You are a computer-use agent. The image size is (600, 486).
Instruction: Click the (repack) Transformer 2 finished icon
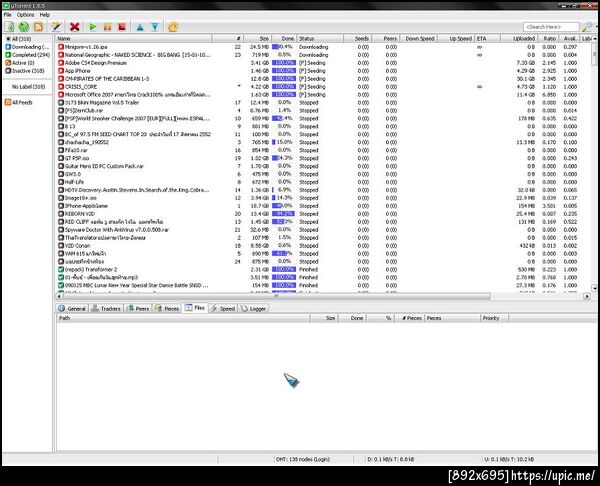pyautogui.click(x=61, y=269)
